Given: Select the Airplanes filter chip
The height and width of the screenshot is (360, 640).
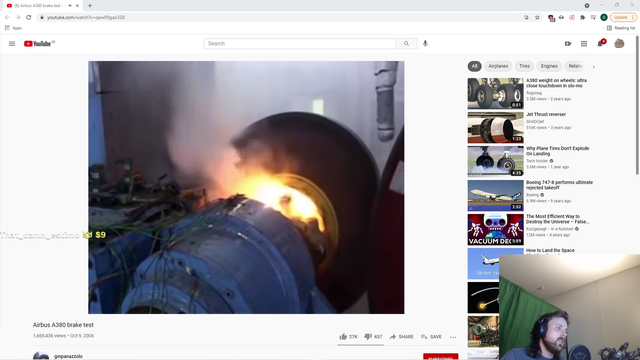Looking at the screenshot, I should point(498,66).
